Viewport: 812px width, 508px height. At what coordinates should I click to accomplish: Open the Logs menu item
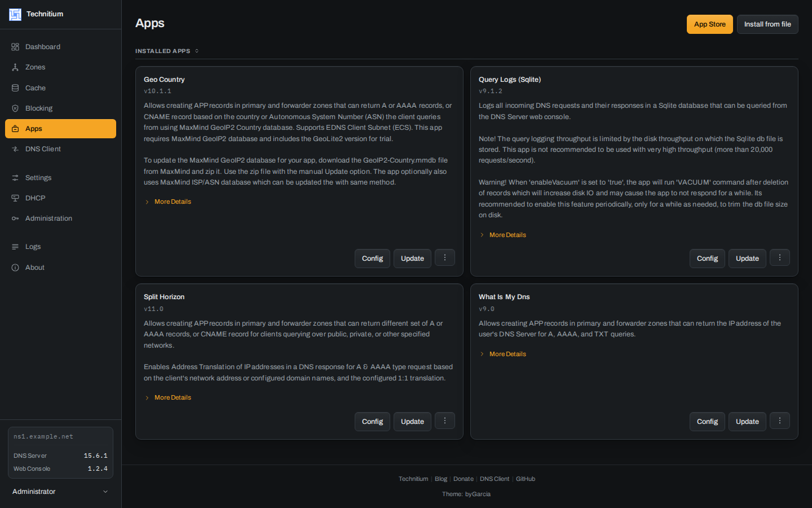(60, 247)
